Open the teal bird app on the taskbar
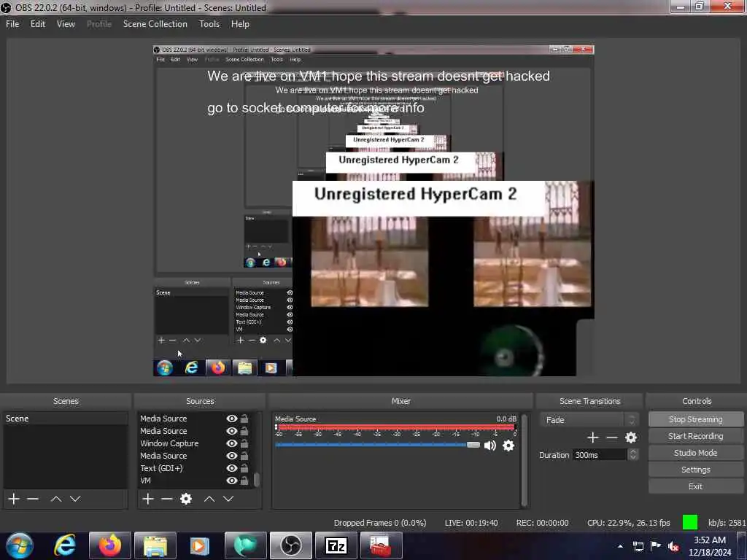Screen dimensions: 747x560 [245, 545]
